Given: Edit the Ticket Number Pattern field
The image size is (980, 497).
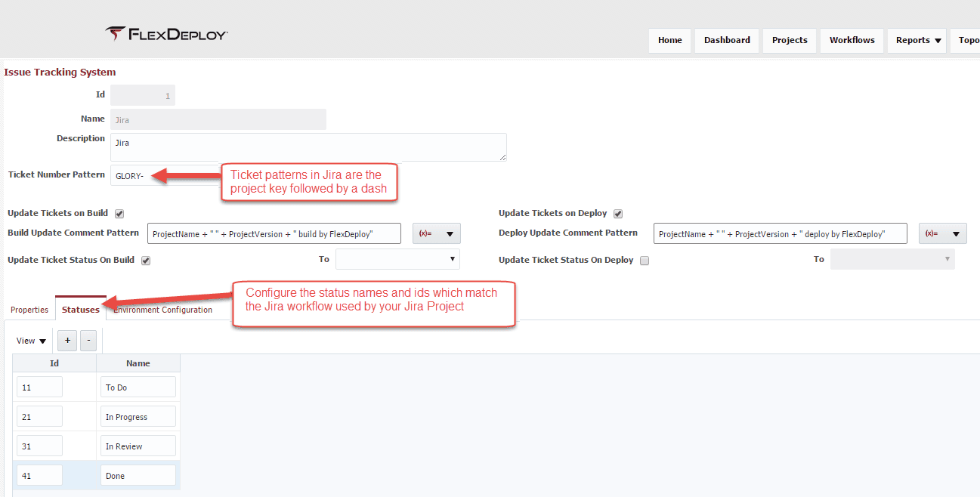Looking at the screenshot, I should point(166,175).
